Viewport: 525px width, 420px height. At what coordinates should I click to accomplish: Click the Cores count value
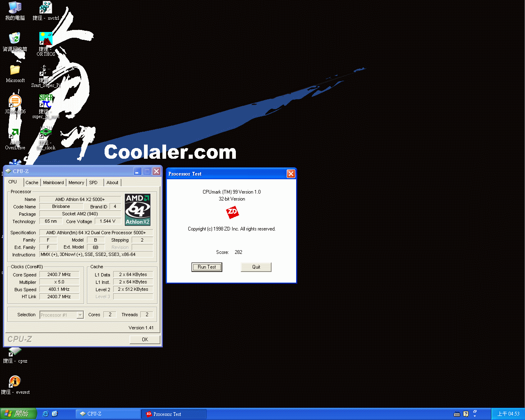110,315
